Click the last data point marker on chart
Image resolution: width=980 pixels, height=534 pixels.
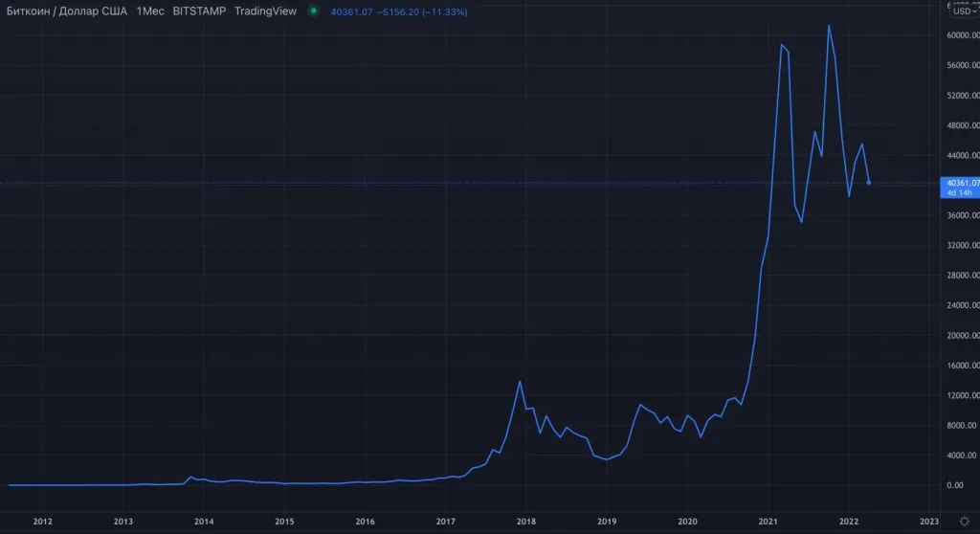point(869,183)
